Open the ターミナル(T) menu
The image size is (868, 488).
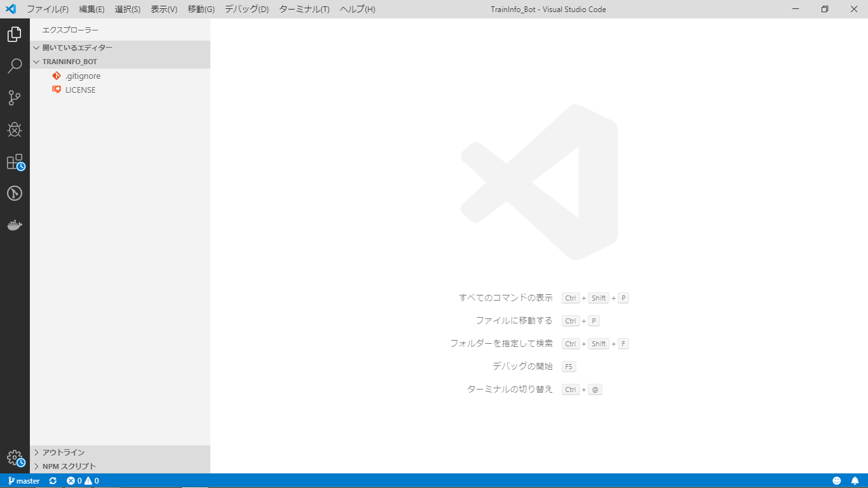(x=304, y=10)
